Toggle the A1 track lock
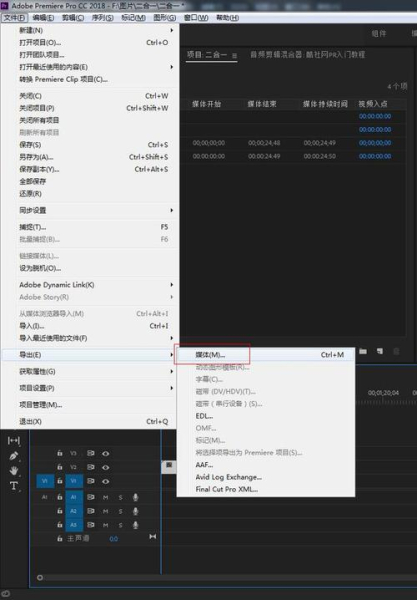This screenshot has width=417, height=600. click(60, 497)
